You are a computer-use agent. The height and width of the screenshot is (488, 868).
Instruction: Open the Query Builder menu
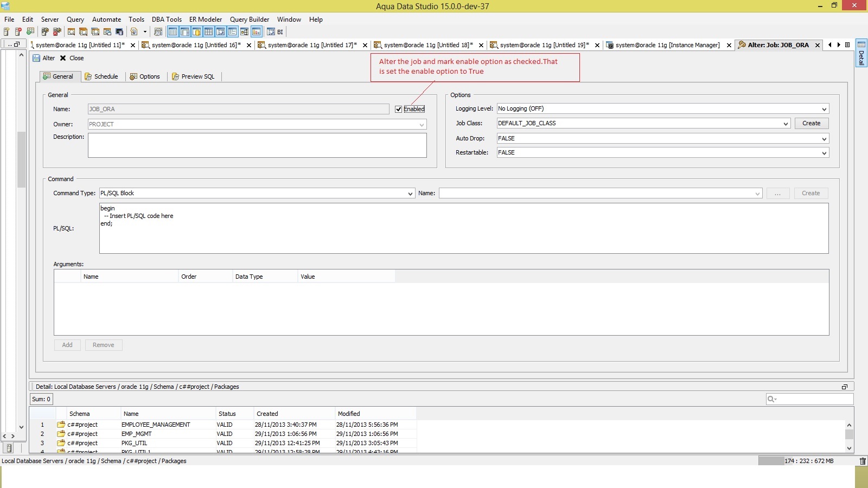250,20
